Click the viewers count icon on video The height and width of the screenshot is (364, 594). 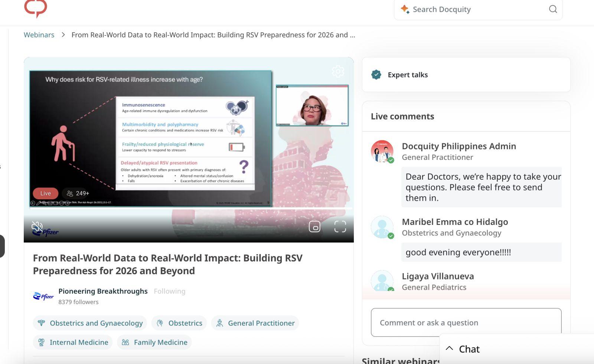click(x=70, y=193)
